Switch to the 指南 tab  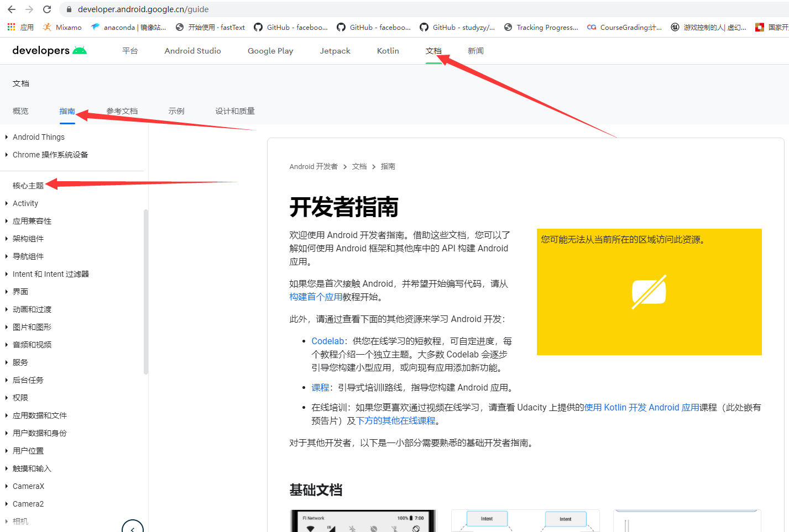point(67,111)
